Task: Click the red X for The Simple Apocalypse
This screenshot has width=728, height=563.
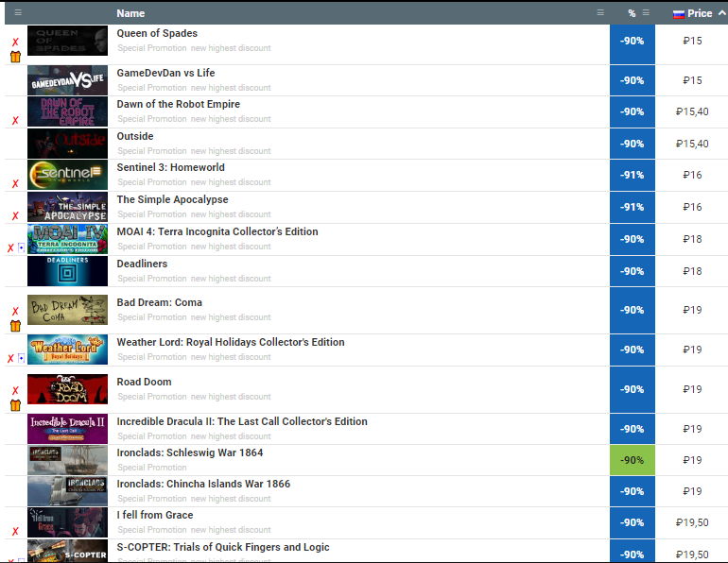Action: (15, 215)
